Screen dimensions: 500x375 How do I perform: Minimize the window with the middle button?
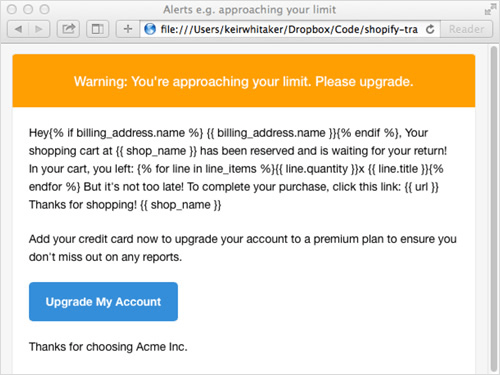(28, 9)
